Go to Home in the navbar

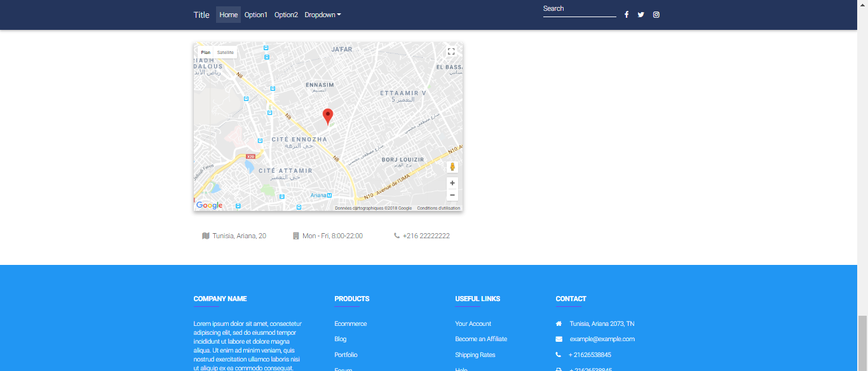click(228, 15)
